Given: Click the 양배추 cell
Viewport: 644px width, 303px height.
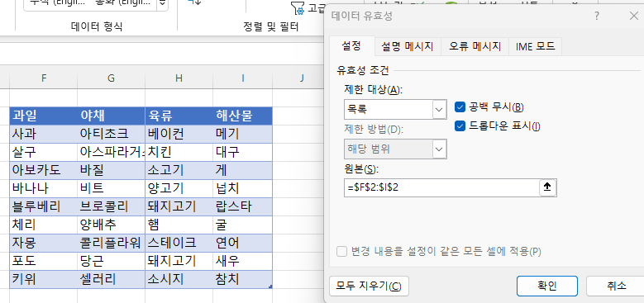Looking at the screenshot, I should point(112,225).
